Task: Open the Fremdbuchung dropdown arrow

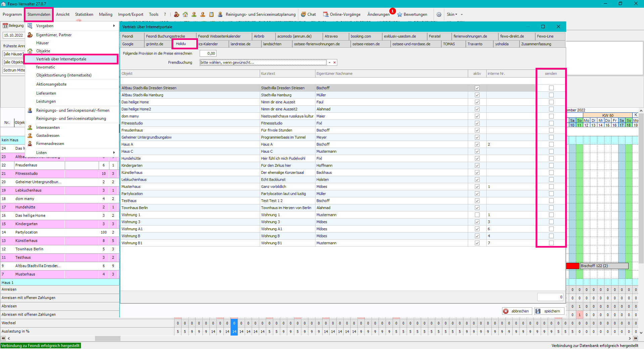Action: [x=330, y=62]
